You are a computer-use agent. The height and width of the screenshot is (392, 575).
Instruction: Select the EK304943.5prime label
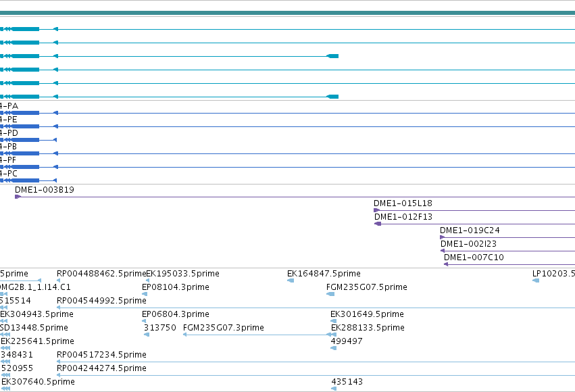pyautogui.click(x=36, y=314)
